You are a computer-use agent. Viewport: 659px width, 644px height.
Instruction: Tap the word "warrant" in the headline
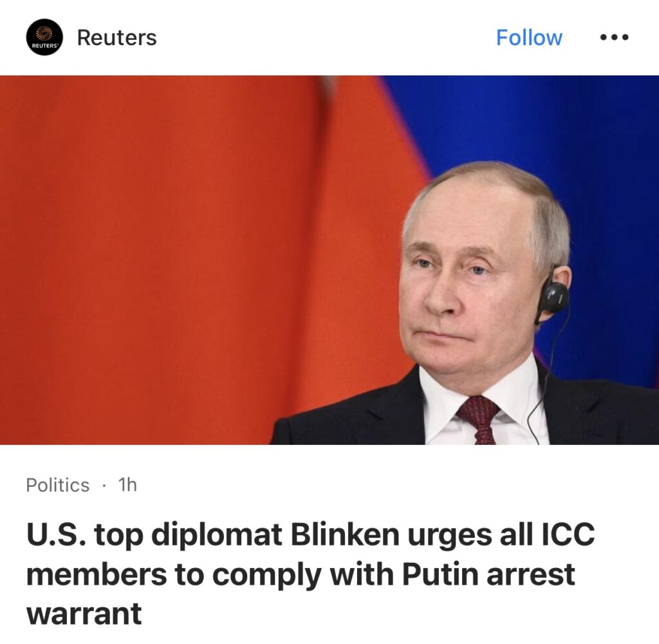(x=84, y=614)
